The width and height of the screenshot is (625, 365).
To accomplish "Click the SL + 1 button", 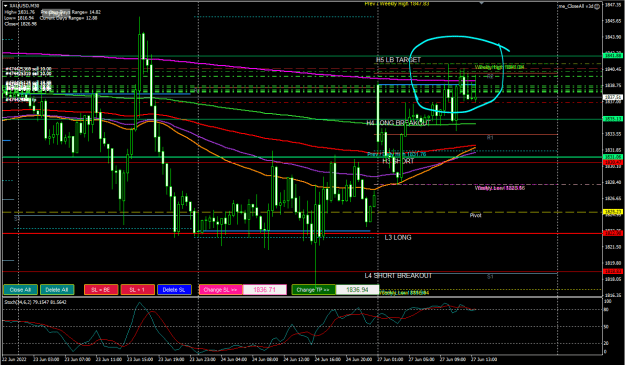I will [138, 290].
